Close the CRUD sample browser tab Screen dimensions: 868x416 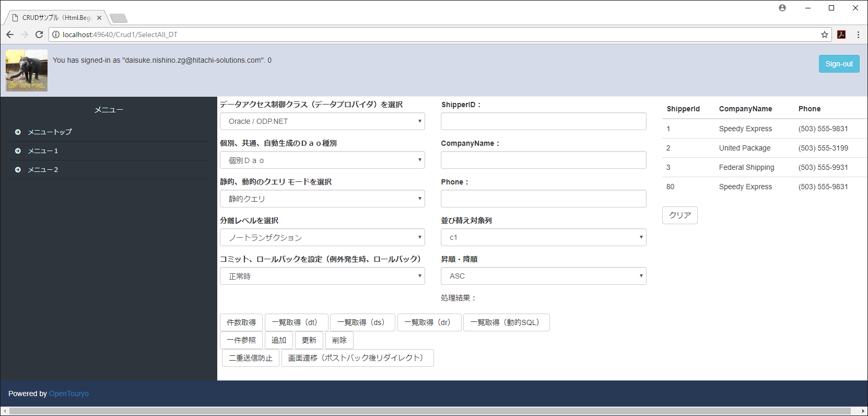pos(99,18)
